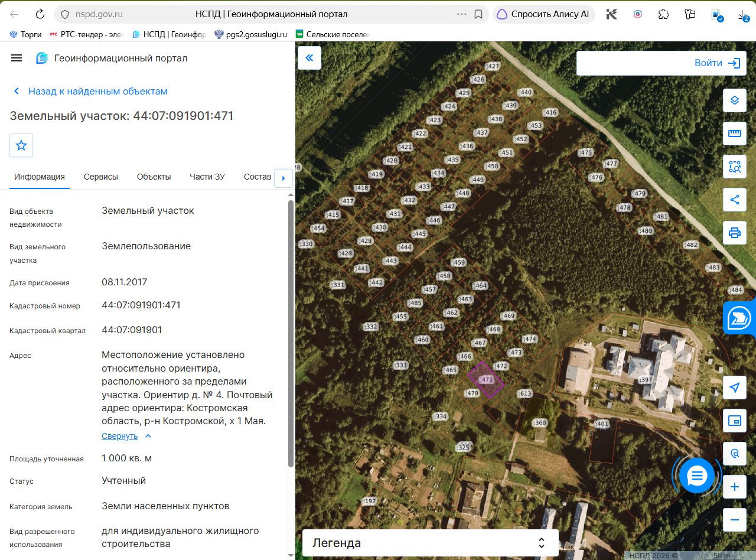
Task: Open the browser extensions puzzle icon
Action: point(663,14)
